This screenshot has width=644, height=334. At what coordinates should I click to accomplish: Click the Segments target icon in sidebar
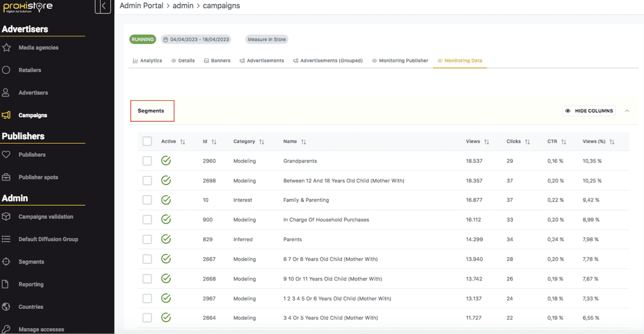(6, 262)
